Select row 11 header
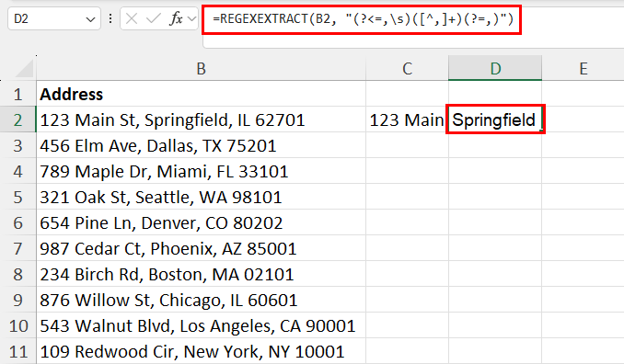 pyautogui.click(x=17, y=352)
